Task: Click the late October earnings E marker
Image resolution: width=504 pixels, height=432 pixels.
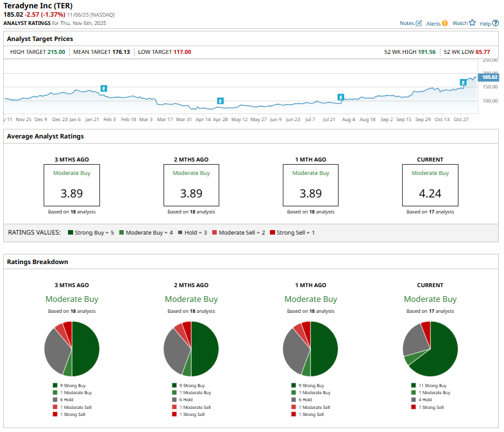Action: pos(463,83)
